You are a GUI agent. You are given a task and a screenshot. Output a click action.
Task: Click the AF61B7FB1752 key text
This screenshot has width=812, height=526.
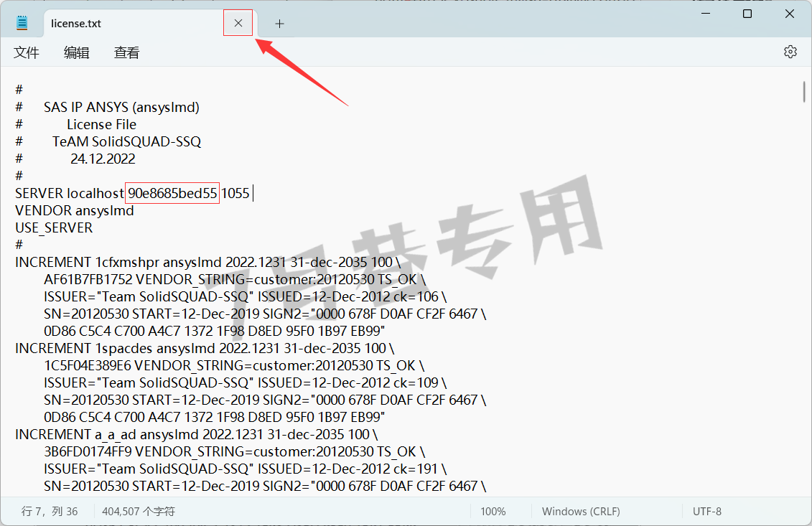88,280
